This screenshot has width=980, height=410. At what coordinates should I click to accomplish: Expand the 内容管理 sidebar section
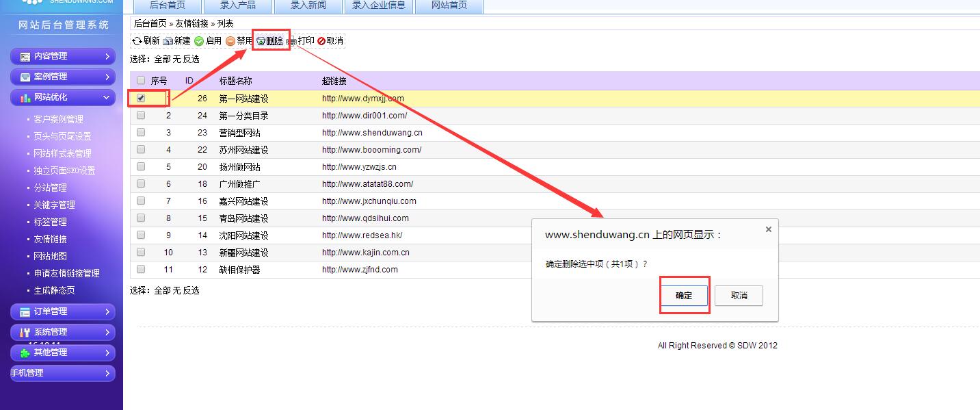63,56
